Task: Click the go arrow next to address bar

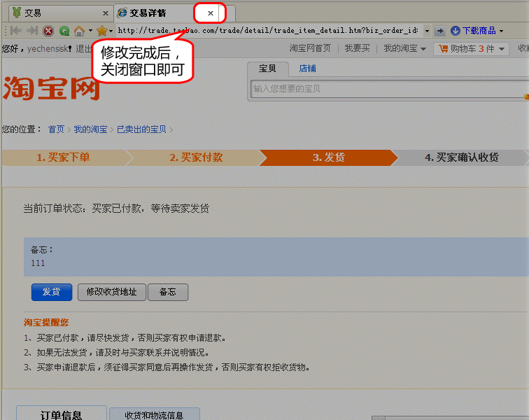Action: (x=440, y=31)
